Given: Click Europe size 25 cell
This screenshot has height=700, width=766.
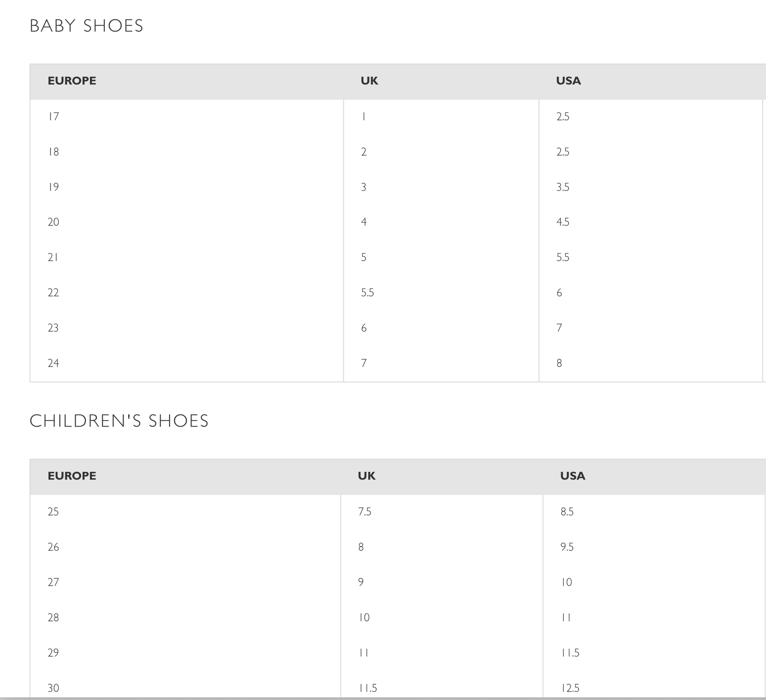Looking at the screenshot, I should point(54,512).
